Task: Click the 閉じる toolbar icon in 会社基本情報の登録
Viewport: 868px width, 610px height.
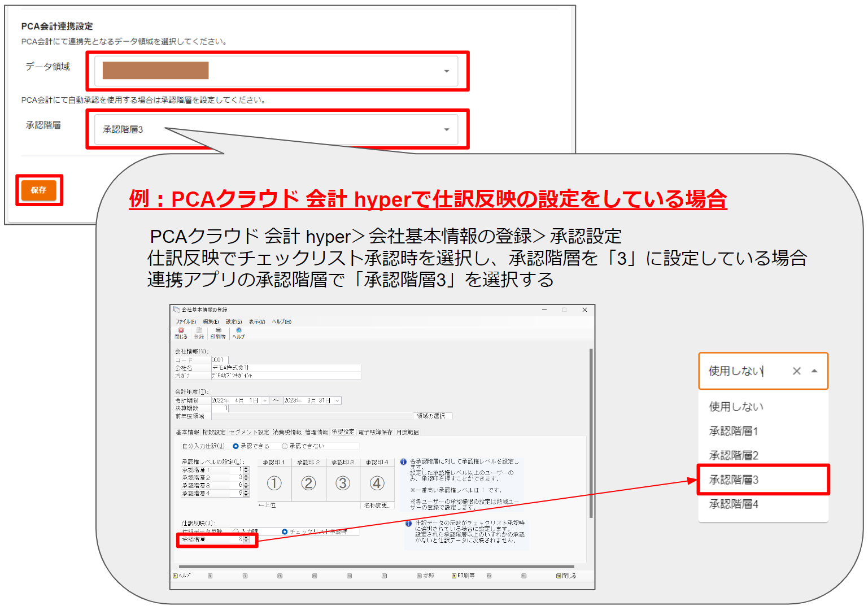Action: pyautogui.click(x=181, y=333)
